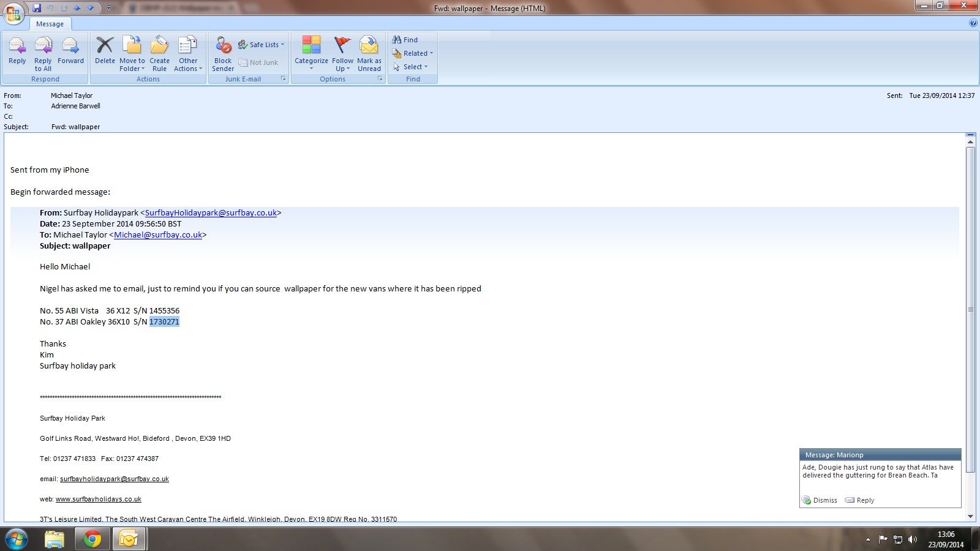Click the Create Rule button

[x=159, y=54]
